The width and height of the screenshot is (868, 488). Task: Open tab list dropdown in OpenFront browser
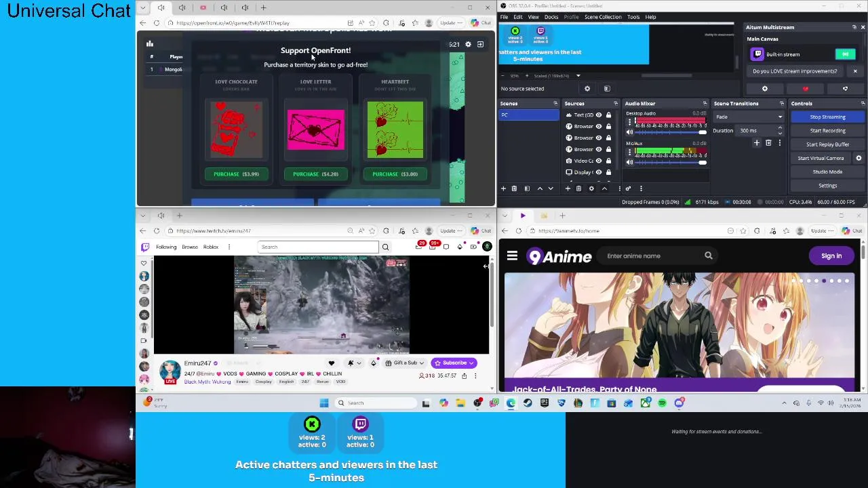tap(142, 7)
